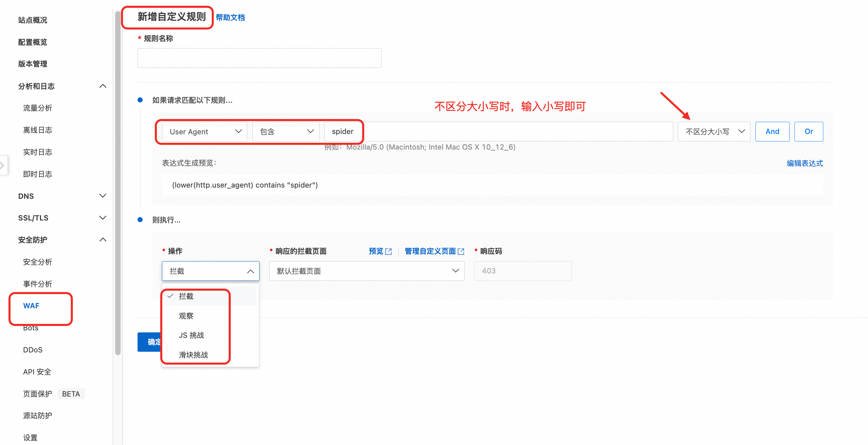Select the 观察 action option
868x445 pixels.
[186, 316]
